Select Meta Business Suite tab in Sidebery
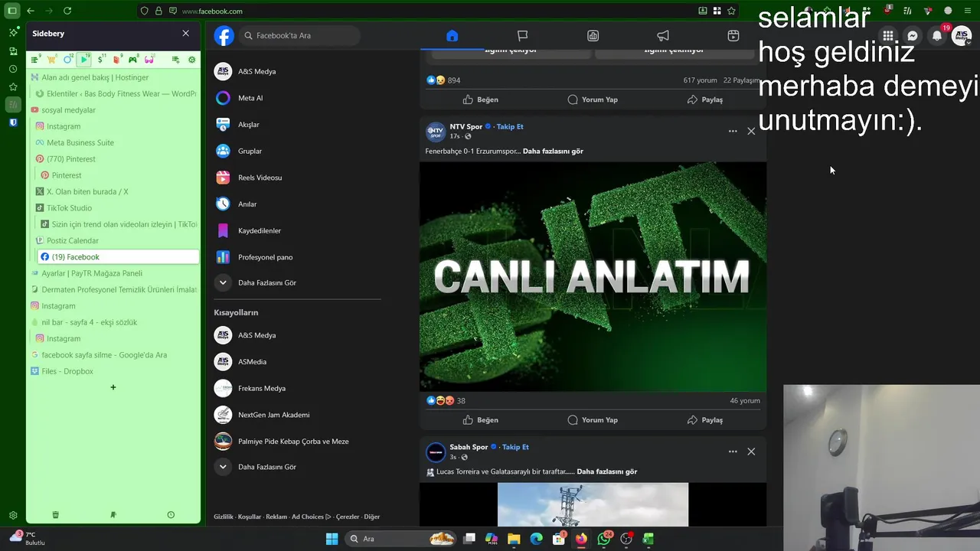 click(x=116, y=142)
